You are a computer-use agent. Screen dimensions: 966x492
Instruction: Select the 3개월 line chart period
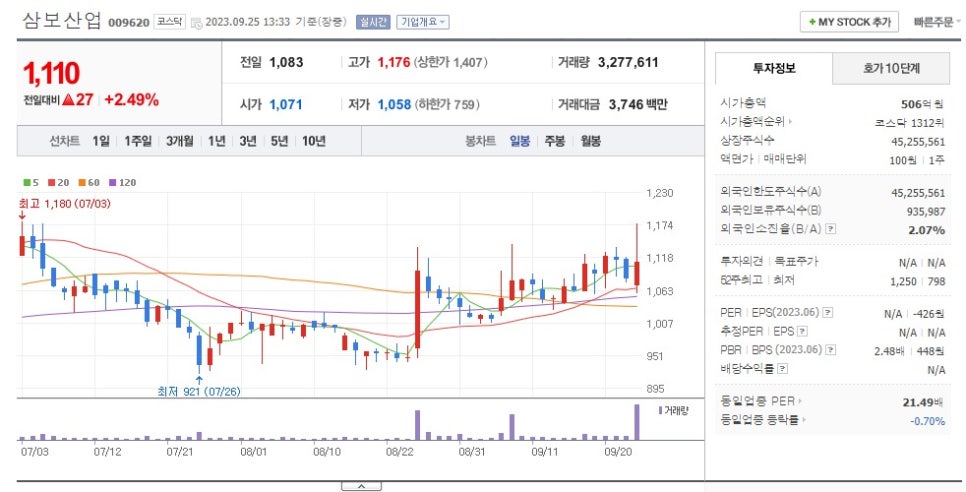[179, 141]
